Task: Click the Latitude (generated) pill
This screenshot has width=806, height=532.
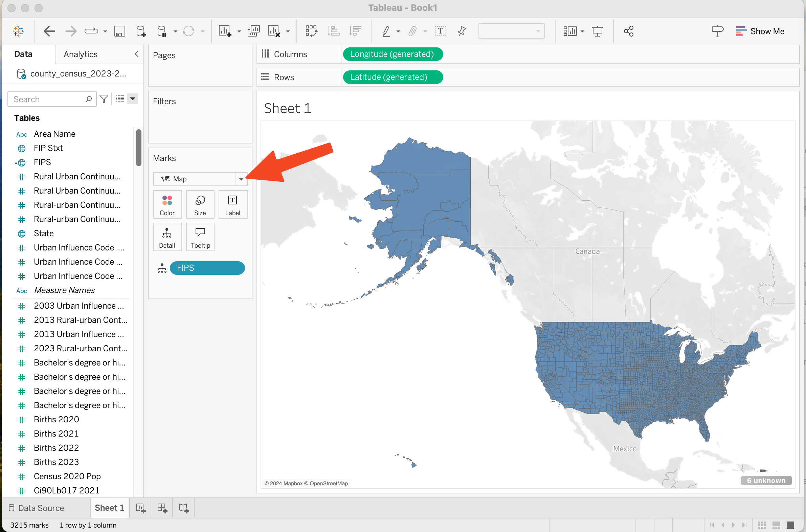Action: pos(393,77)
